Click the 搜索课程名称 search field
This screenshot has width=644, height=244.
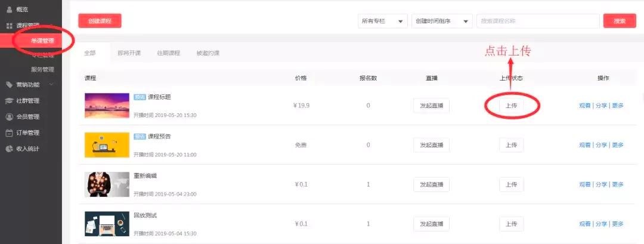pyautogui.click(x=537, y=21)
